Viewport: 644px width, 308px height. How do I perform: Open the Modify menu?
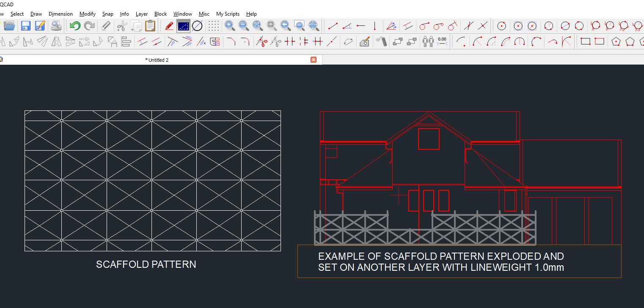(87, 14)
